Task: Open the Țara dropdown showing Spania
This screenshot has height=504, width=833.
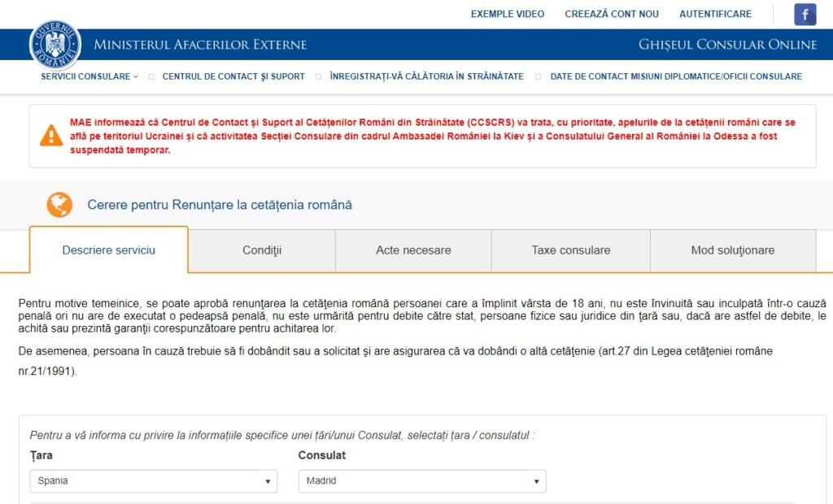Action: [x=154, y=481]
